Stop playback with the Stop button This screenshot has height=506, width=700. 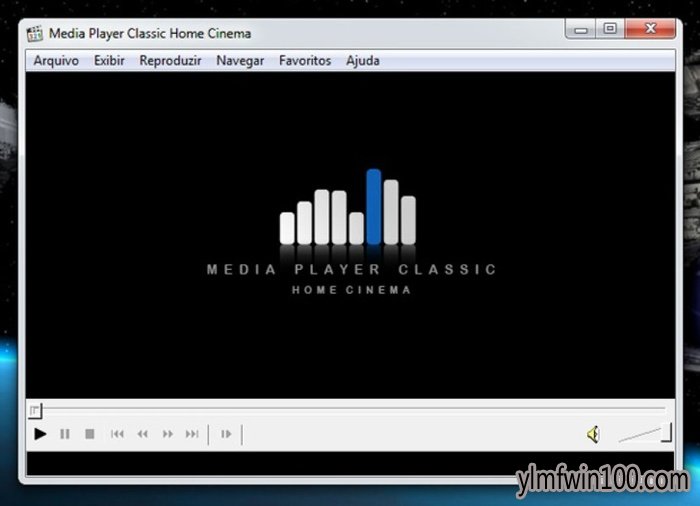(x=90, y=434)
